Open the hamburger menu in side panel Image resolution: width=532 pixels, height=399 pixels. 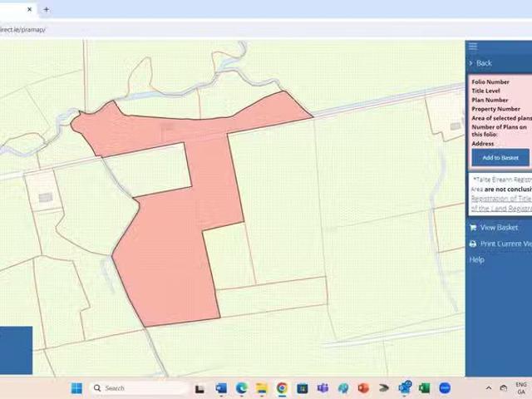473,47
